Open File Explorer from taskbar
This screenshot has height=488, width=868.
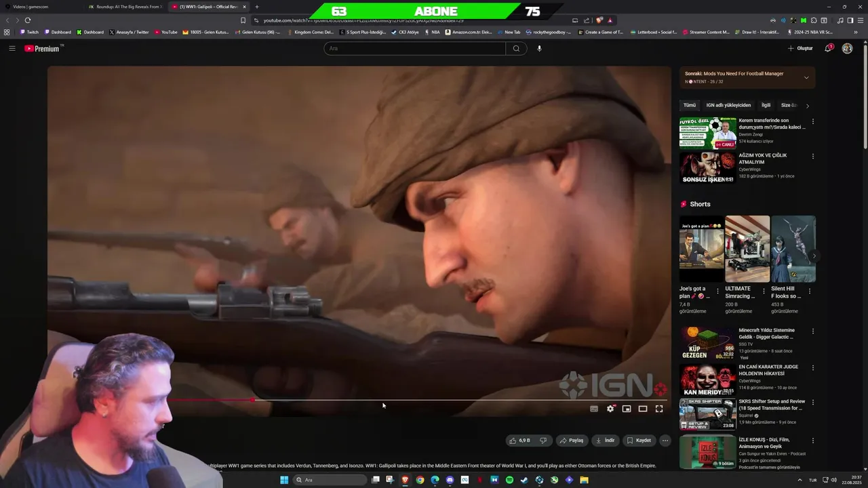click(584, 480)
